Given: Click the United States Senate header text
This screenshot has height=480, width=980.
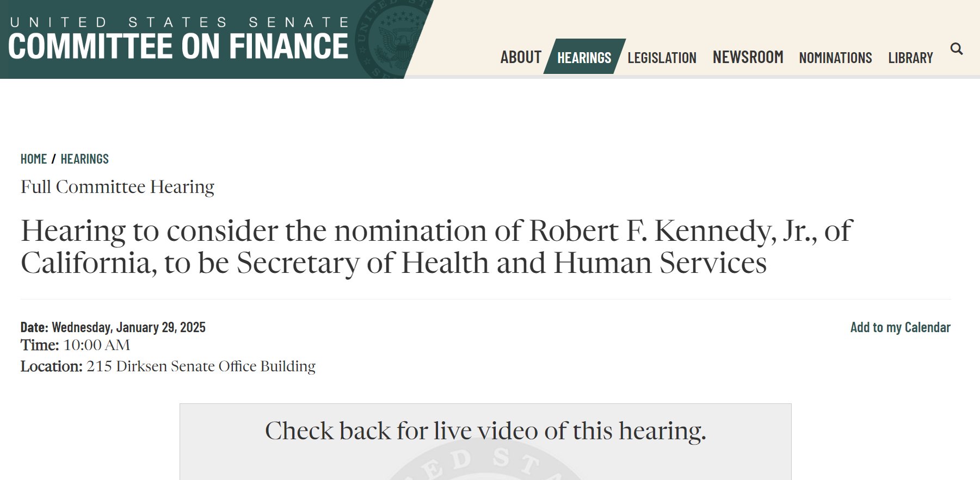Looking at the screenshot, I should 179,22.
